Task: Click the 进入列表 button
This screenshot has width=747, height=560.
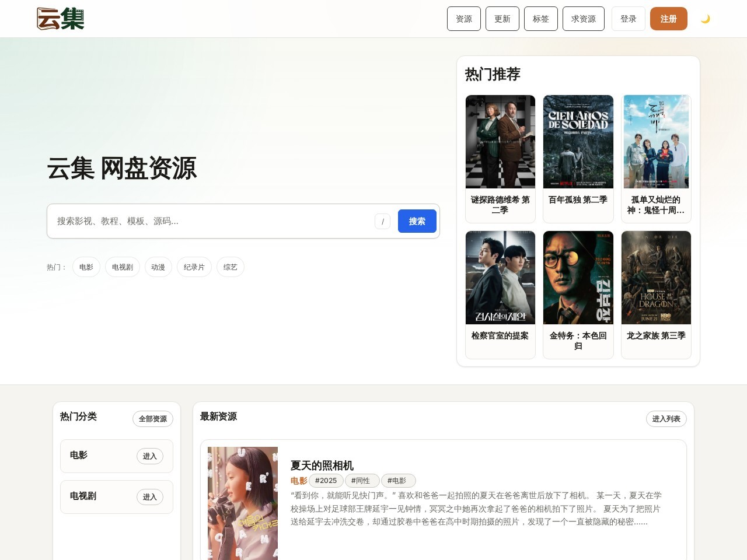Action: tap(666, 419)
